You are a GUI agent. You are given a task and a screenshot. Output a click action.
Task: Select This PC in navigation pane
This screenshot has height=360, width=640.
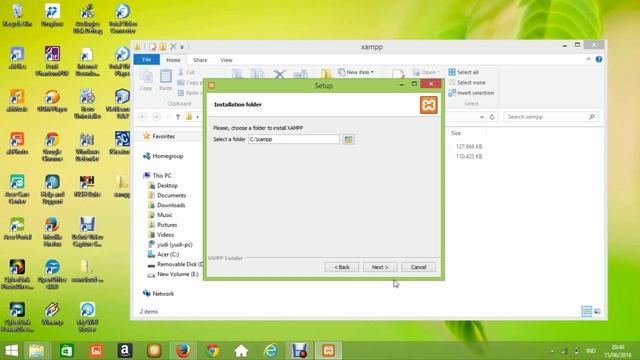[157, 176]
